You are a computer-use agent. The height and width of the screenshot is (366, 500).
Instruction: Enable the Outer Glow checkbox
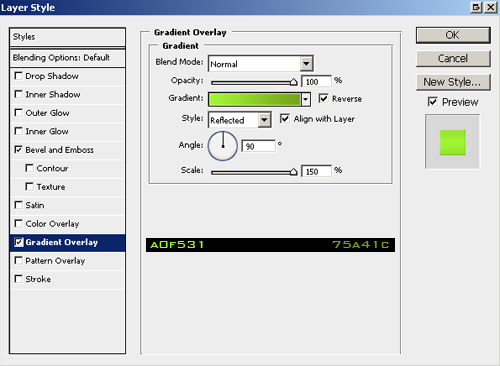(x=19, y=113)
